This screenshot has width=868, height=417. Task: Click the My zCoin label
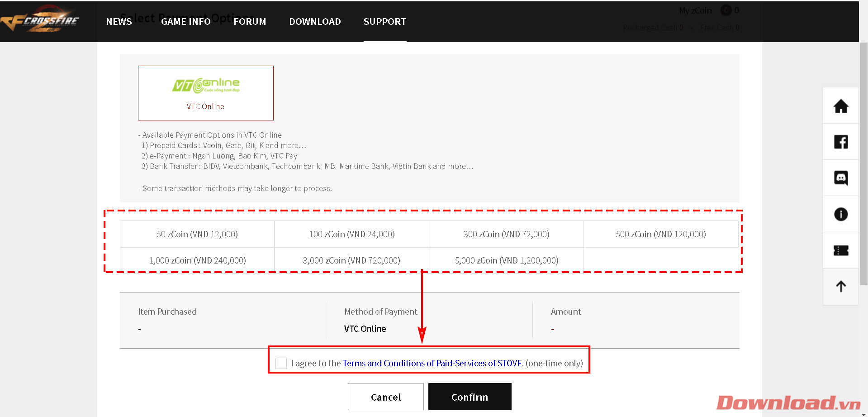tap(695, 10)
